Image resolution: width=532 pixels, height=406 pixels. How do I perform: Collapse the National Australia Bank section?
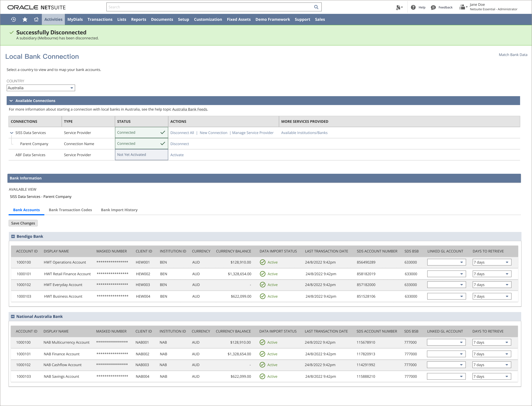coord(13,316)
